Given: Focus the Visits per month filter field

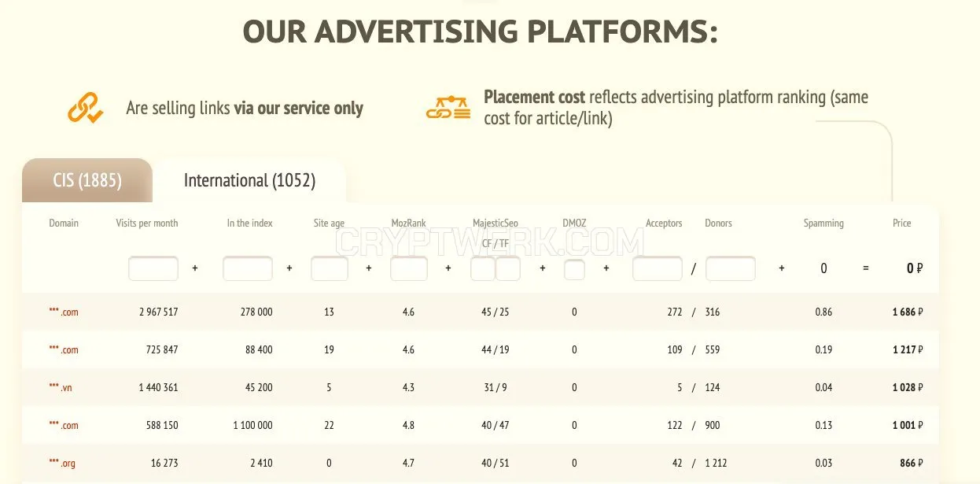Looking at the screenshot, I should [x=153, y=268].
